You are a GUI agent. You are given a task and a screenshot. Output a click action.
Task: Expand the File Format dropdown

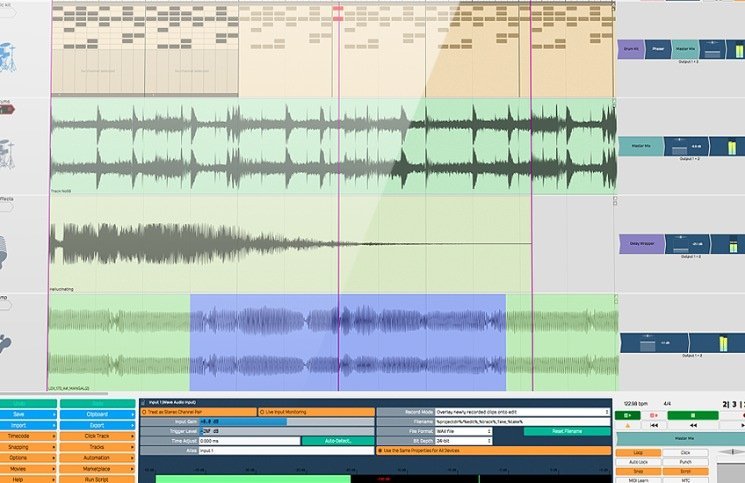pyautogui.click(x=464, y=431)
